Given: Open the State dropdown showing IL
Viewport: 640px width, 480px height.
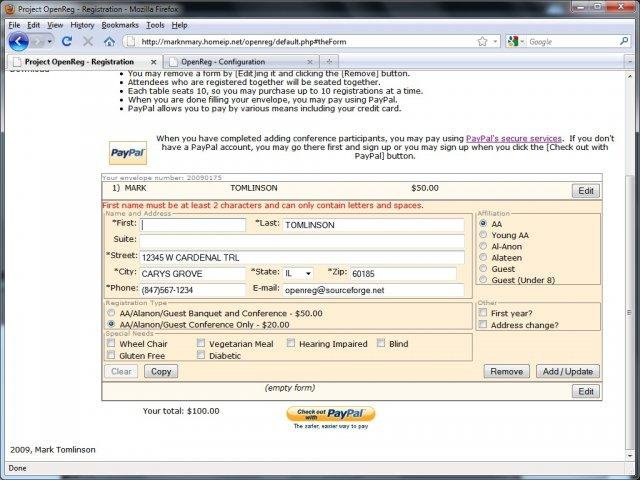Looking at the screenshot, I should coord(298,273).
